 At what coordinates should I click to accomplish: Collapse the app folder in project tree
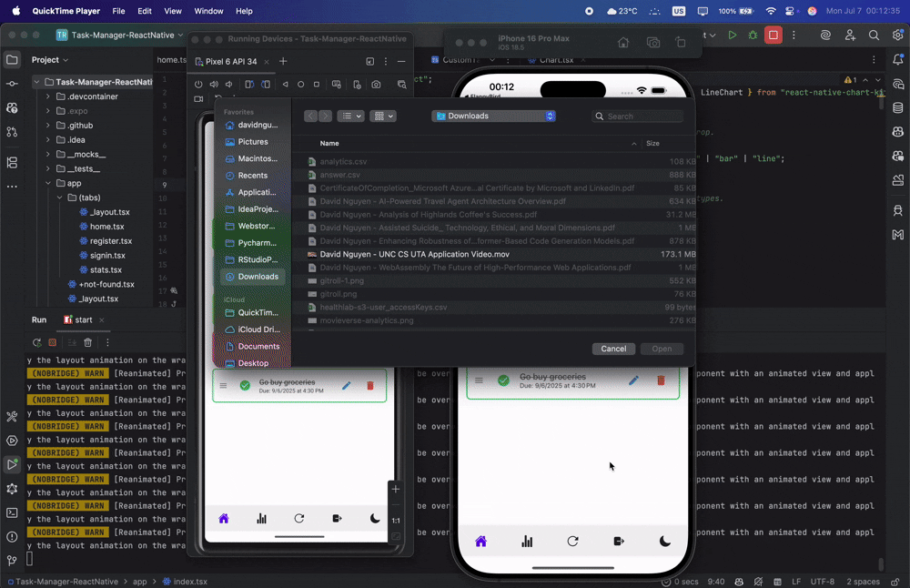click(x=48, y=184)
